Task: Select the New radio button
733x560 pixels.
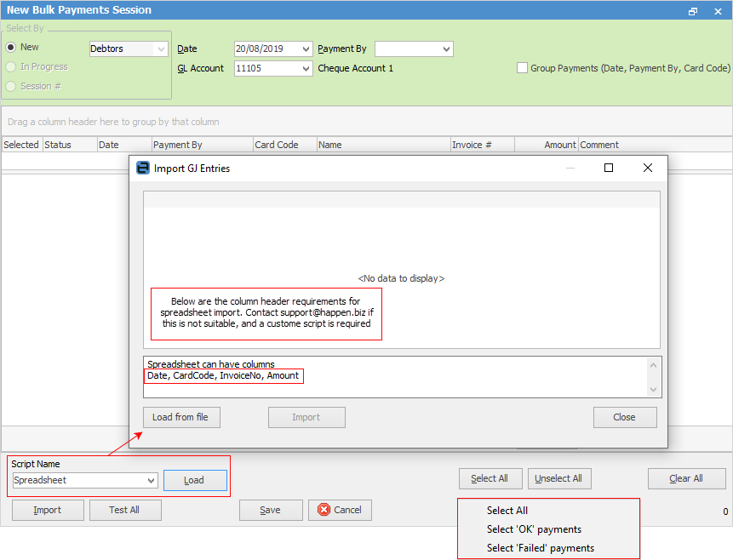Action: coord(11,48)
